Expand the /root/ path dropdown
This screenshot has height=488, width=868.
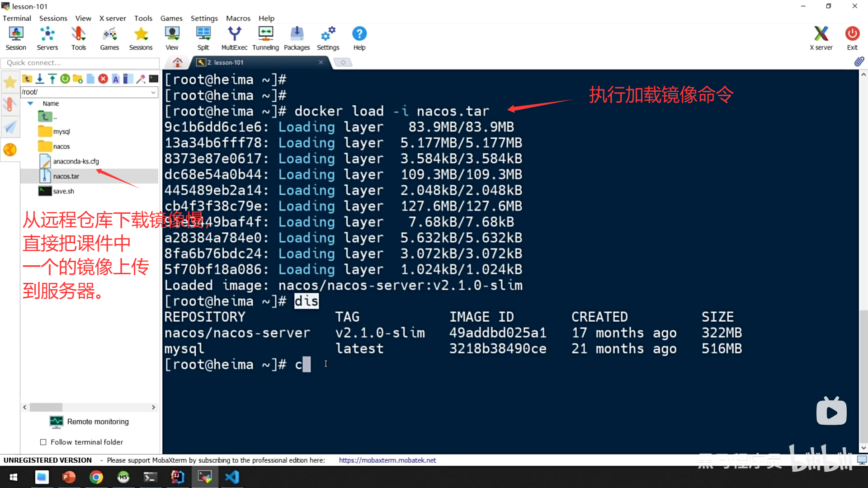tap(153, 92)
